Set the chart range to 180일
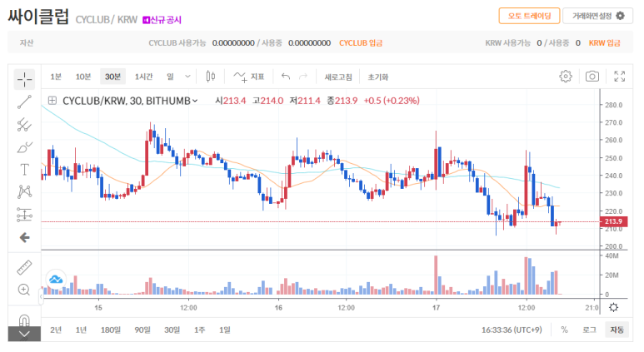The width and height of the screenshot is (644, 352). pos(111,330)
